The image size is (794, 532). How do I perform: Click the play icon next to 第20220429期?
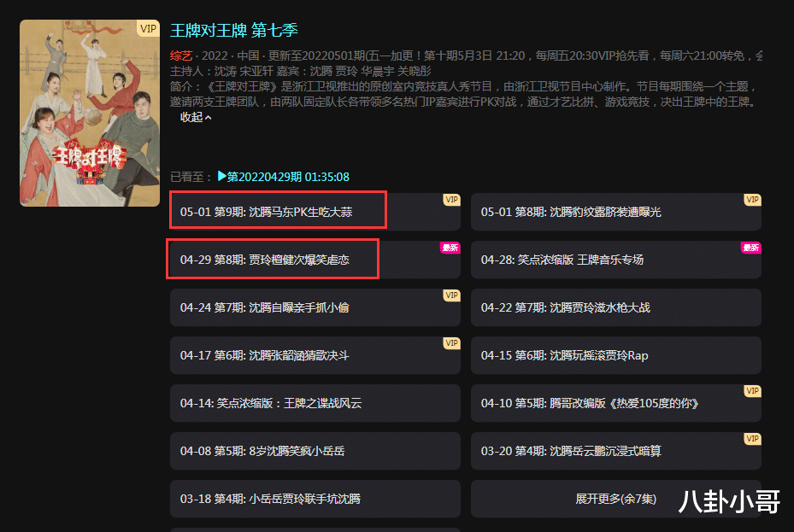(x=222, y=177)
